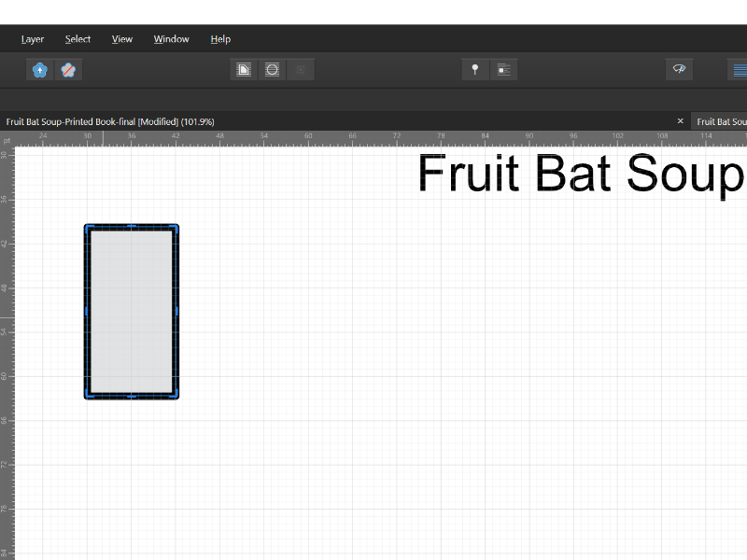Click the pin-shaped toolbar icon
Image resolution: width=747 pixels, height=560 pixels.
(475, 70)
